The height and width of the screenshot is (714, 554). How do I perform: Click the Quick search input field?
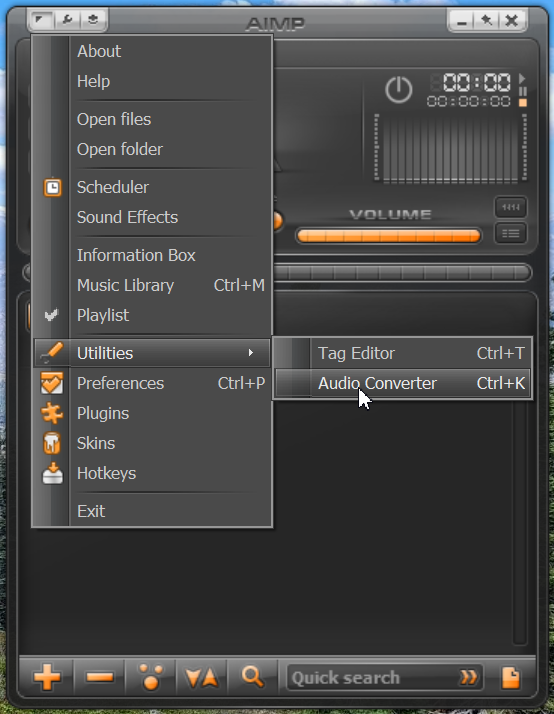coord(373,678)
